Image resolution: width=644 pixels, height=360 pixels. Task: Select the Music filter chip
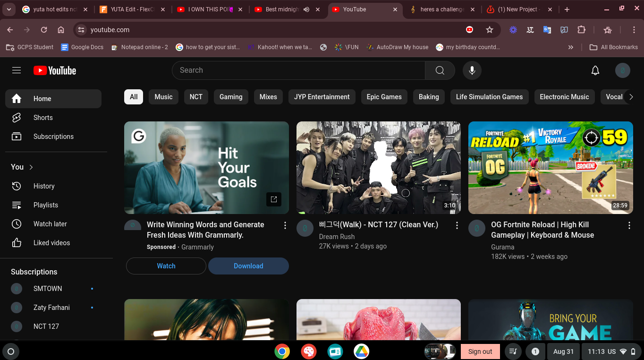[x=163, y=97]
